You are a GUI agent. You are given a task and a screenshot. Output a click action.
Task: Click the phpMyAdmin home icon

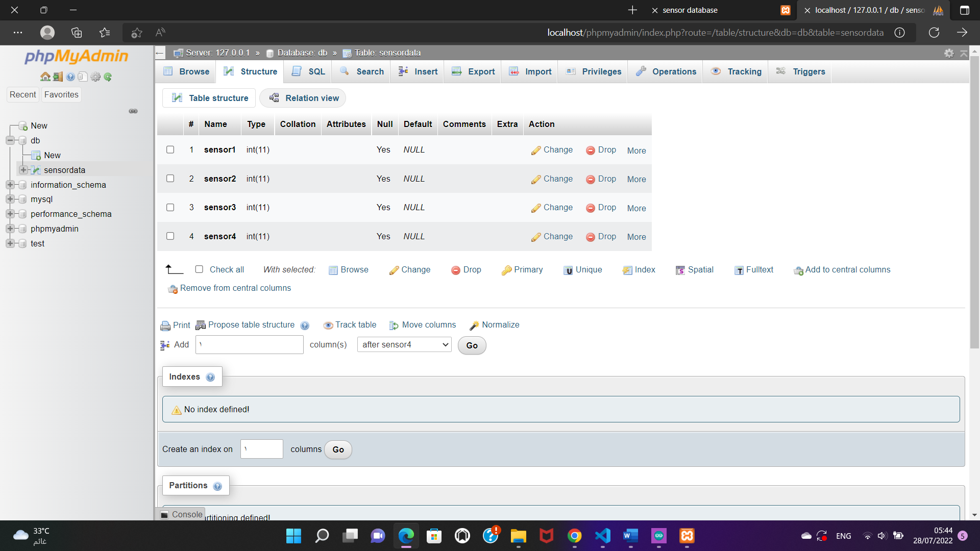[45, 77]
